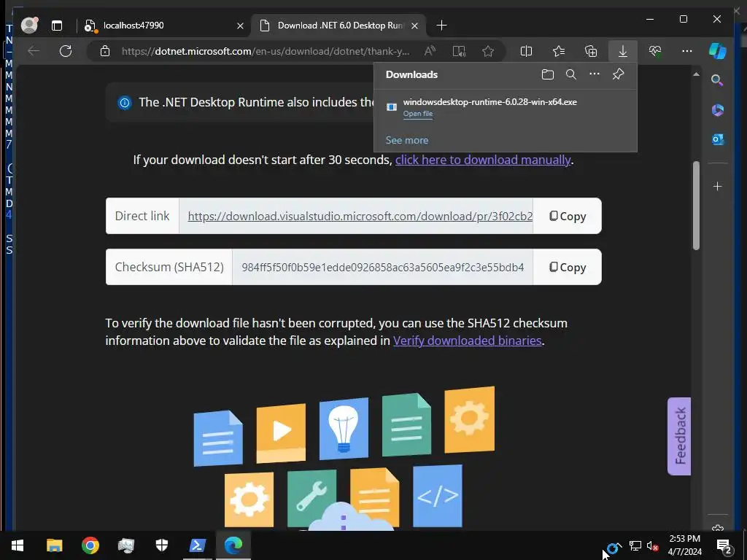This screenshot has height=560, width=747.
Task: Open the tab actions menu icon
Action: click(57, 26)
